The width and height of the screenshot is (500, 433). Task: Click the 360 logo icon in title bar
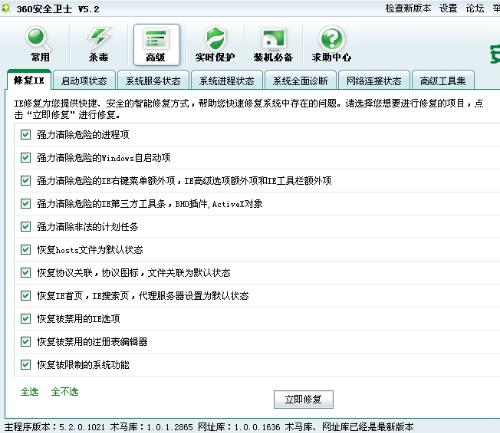point(5,8)
